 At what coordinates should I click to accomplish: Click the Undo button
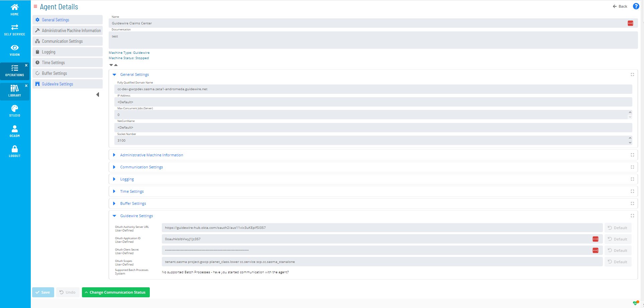point(68,292)
